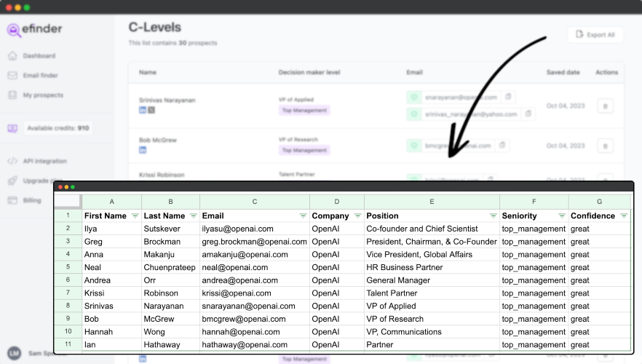Copy Bob McGrew's email address
This screenshot has width=642, height=364.
[502, 146]
